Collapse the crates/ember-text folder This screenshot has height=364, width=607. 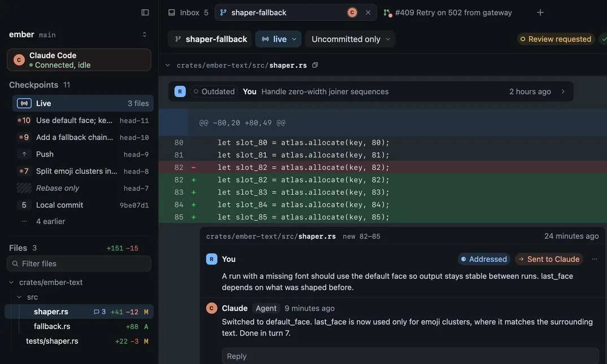click(11, 282)
